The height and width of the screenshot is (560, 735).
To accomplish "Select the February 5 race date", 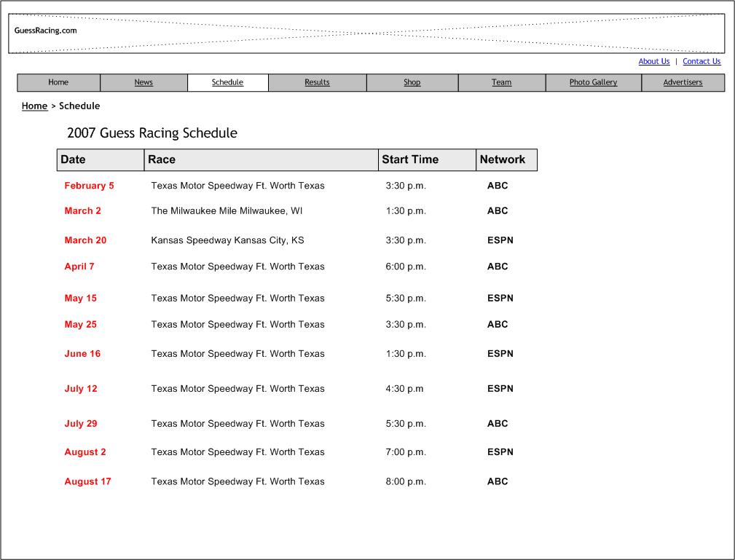I will (89, 186).
